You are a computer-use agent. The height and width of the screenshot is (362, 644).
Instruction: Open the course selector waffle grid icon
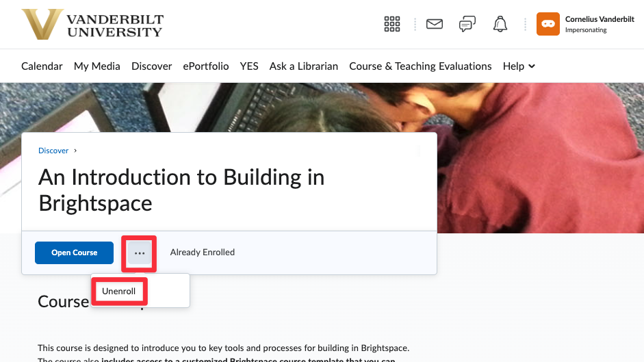click(392, 25)
